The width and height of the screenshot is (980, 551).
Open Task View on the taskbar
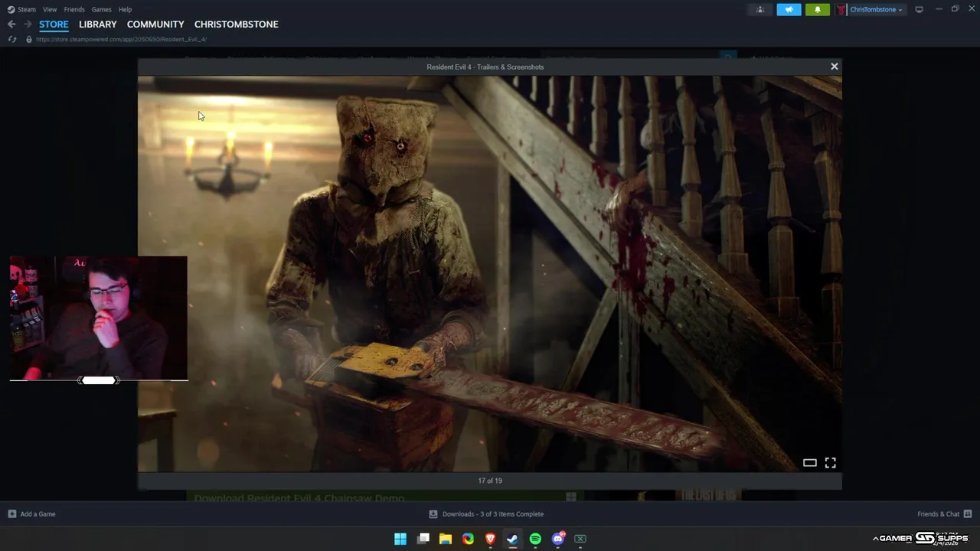423,539
